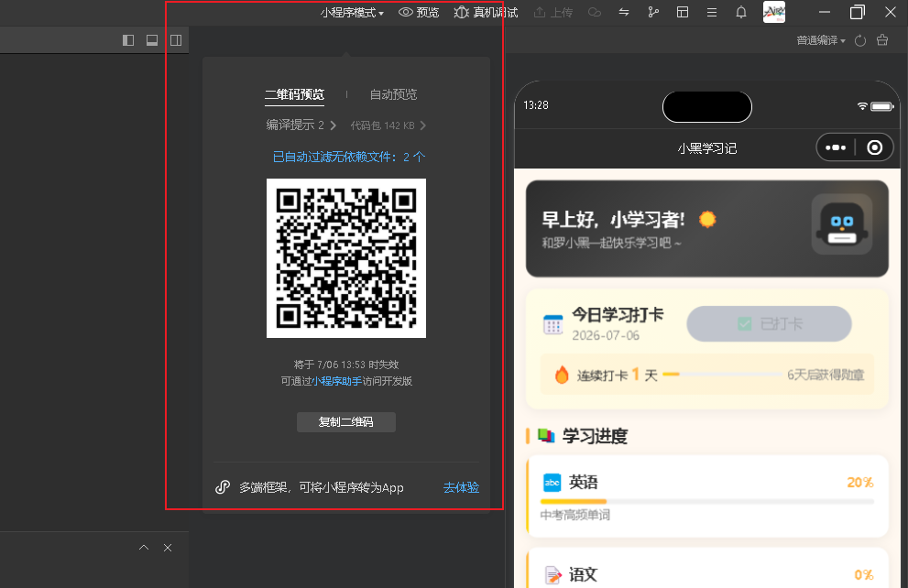Toggle the bottom panel layout icon
This screenshot has width=908, height=588.
tap(152, 40)
